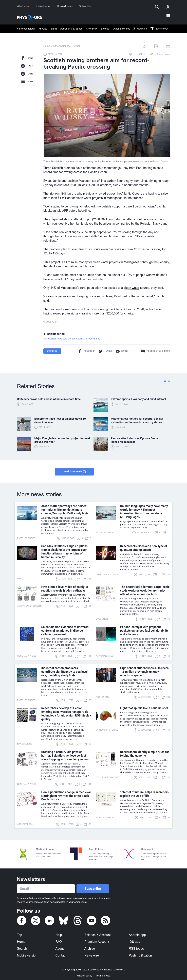Open Science X logo near footer

(x=129, y=854)
